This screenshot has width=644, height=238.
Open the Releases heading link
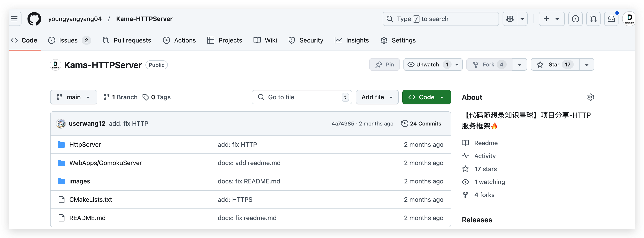pos(477,220)
